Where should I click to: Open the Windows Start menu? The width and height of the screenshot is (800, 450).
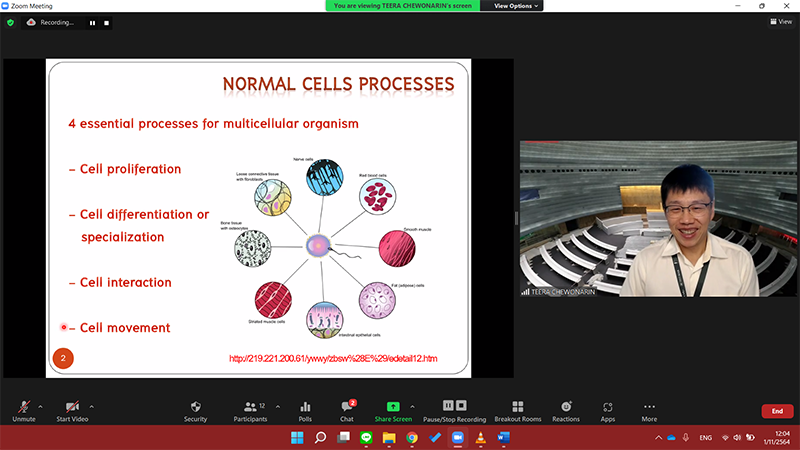297,438
